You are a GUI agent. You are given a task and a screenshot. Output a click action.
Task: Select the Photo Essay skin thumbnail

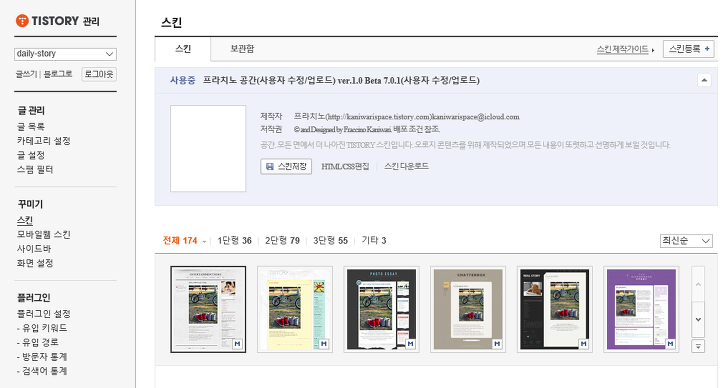pos(382,309)
